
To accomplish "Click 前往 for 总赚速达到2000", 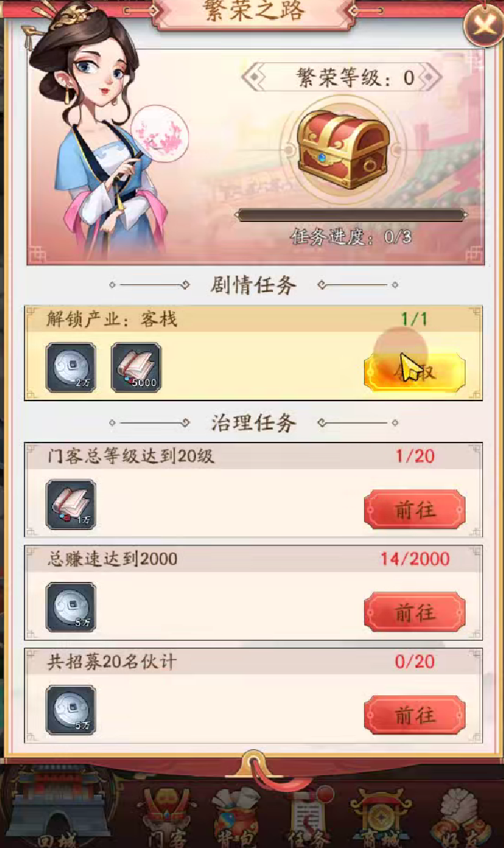I will pyautogui.click(x=414, y=612).
